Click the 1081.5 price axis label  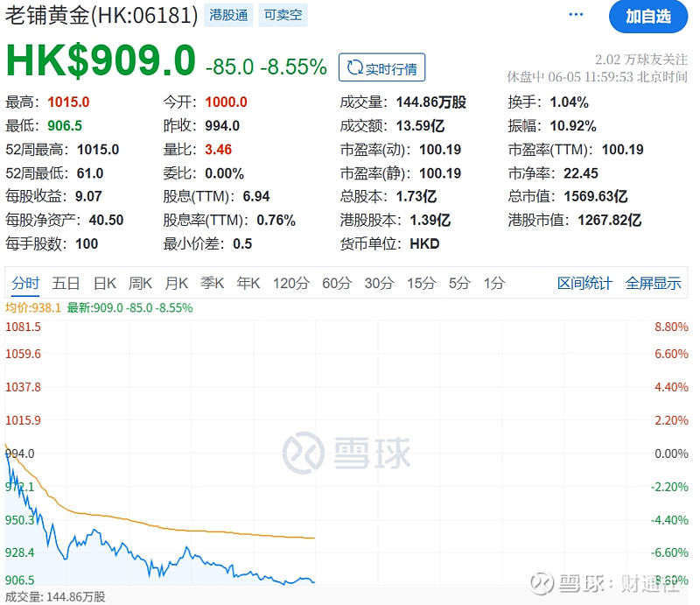(23, 327)
